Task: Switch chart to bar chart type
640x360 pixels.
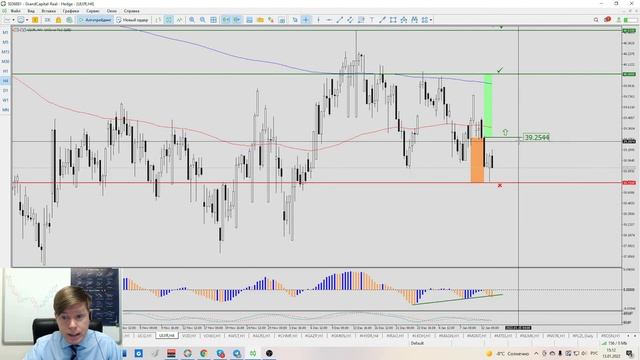Action: coord(158,20)
